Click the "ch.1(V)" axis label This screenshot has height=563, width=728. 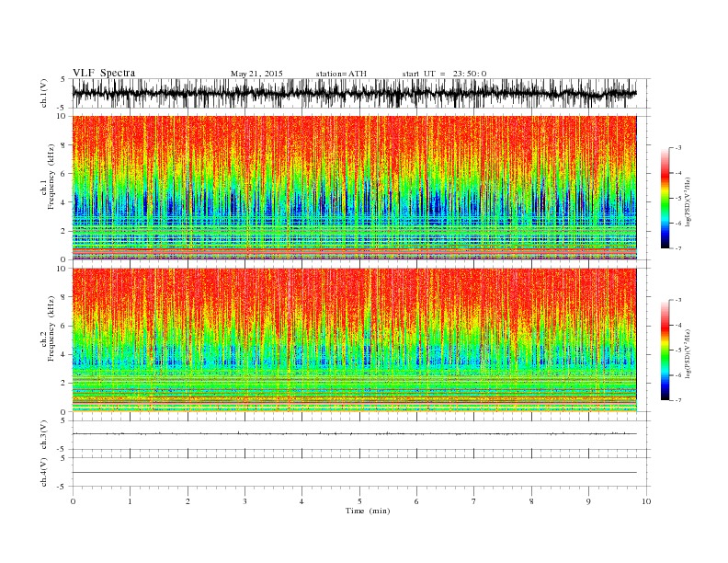point(44,94)
